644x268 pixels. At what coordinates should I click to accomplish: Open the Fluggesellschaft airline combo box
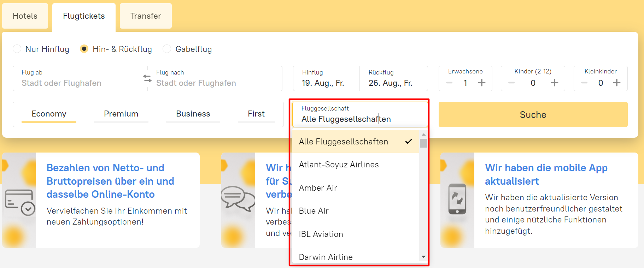(x=360, y=115)
